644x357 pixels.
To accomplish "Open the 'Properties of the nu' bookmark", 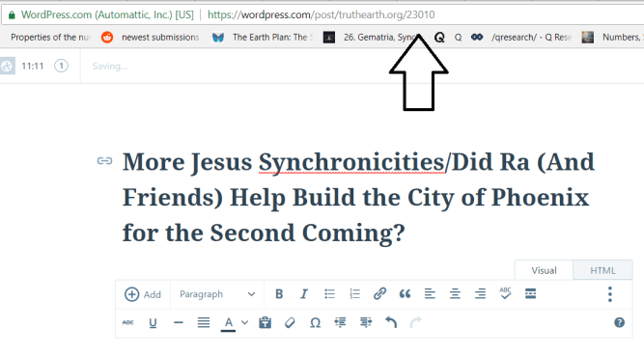I will (x=50, y=38).
